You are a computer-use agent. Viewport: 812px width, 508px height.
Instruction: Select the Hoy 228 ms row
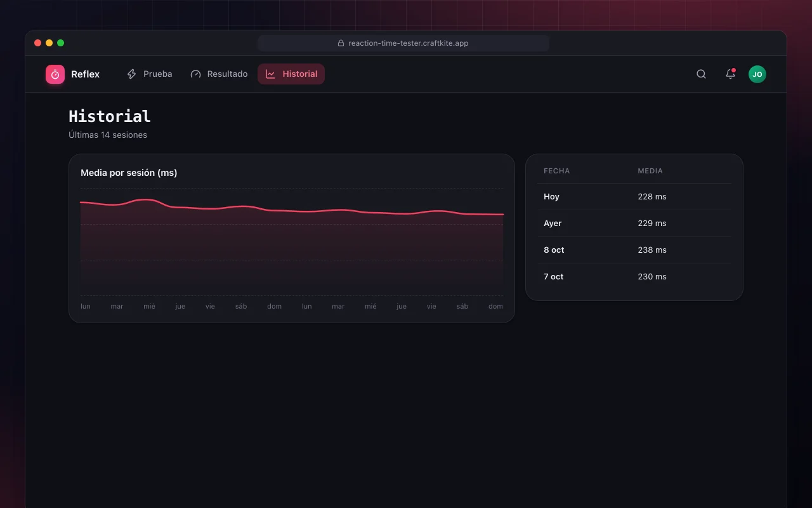(x=634, y=197)
